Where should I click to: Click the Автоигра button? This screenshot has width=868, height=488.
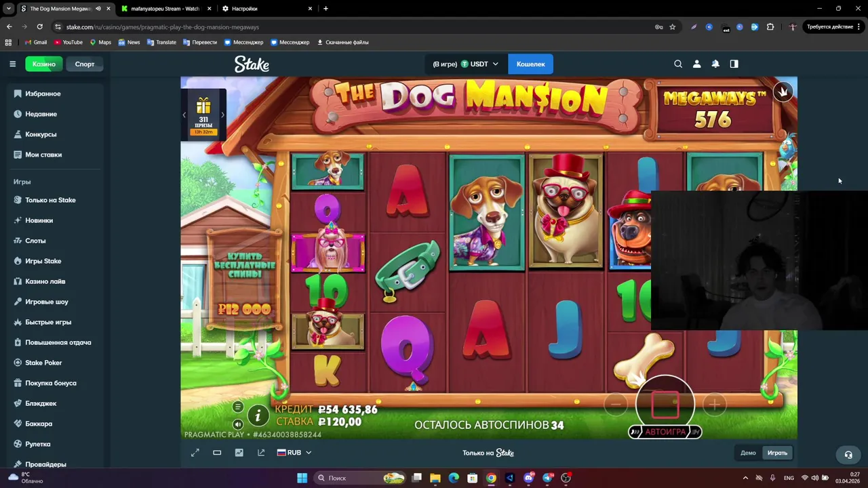tap(665, 432)
